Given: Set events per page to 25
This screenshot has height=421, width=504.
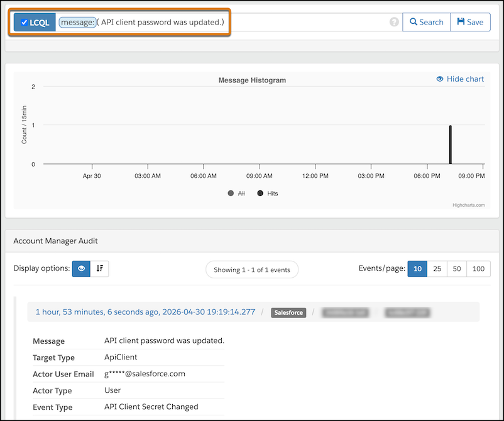Looking at the screenshot, I should (437, 269).
